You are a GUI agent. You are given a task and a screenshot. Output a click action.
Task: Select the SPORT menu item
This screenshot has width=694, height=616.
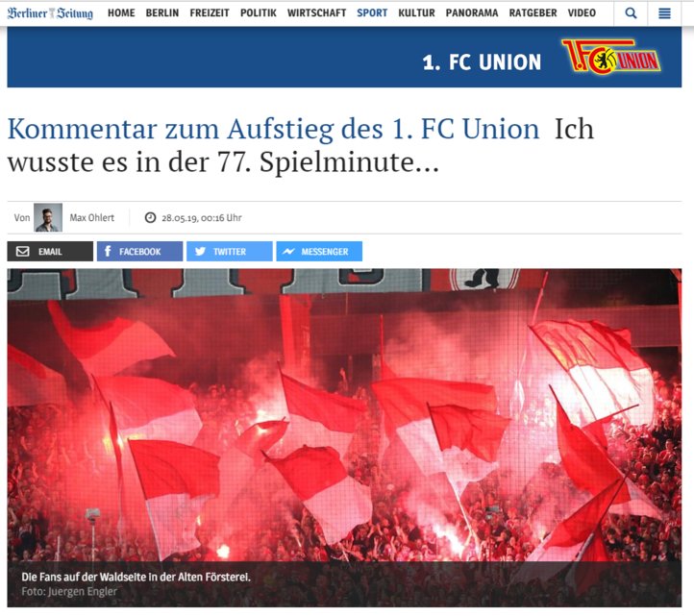point(372,13)
